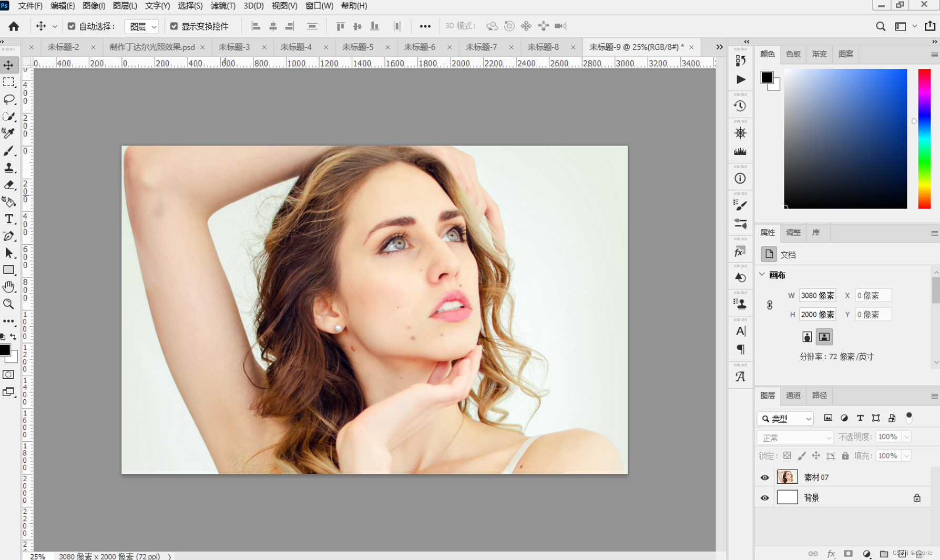Toggle the layer filter on/off switch
Viewport: 940px width, 560px height.
click(x=909, y=418)
